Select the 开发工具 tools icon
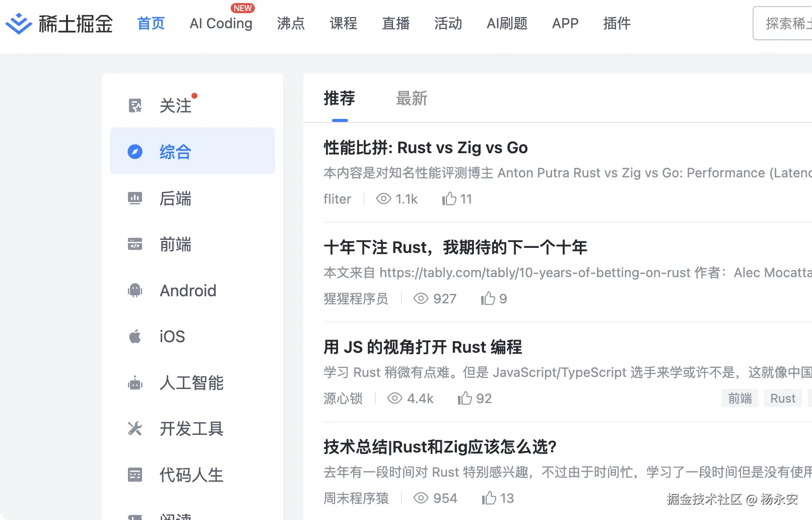The width and height of the screenshot is (812, 520). point(134,428)
